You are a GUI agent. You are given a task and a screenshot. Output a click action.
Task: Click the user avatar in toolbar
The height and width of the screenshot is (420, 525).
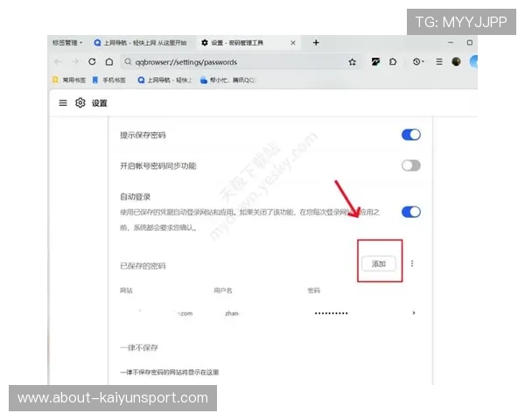pyautogui.click(x=456, y=61)
